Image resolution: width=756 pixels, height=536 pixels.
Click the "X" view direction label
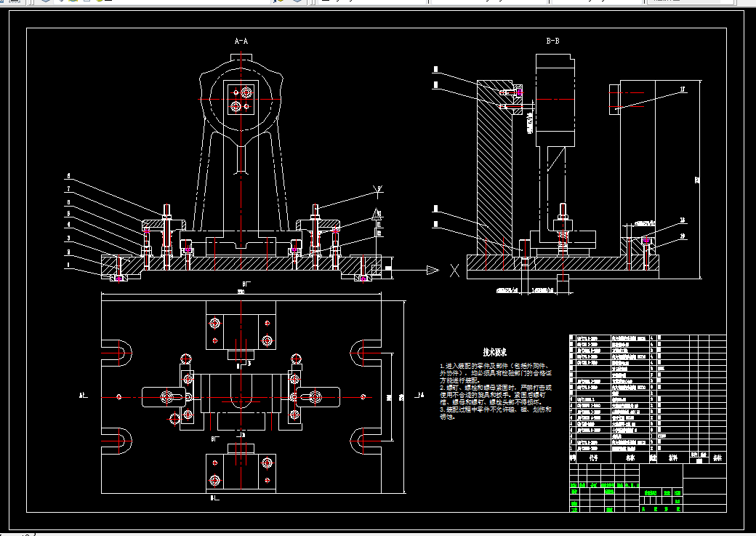coord(454,271)
